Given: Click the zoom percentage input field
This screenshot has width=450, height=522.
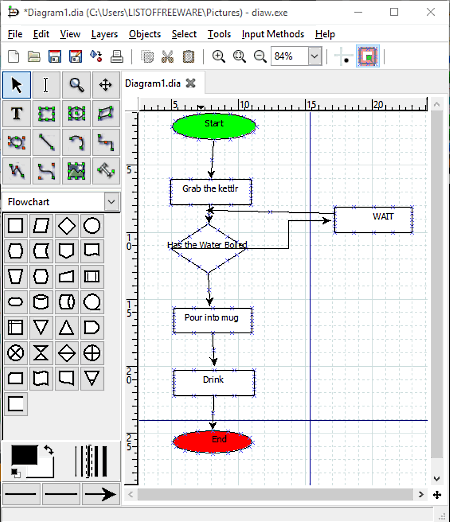Looking at the screenshot, I should (x=289, y=56).
